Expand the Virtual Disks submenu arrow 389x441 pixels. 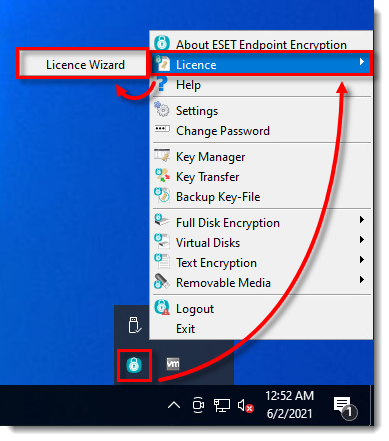pyautogui.click(x=362, y=240)
